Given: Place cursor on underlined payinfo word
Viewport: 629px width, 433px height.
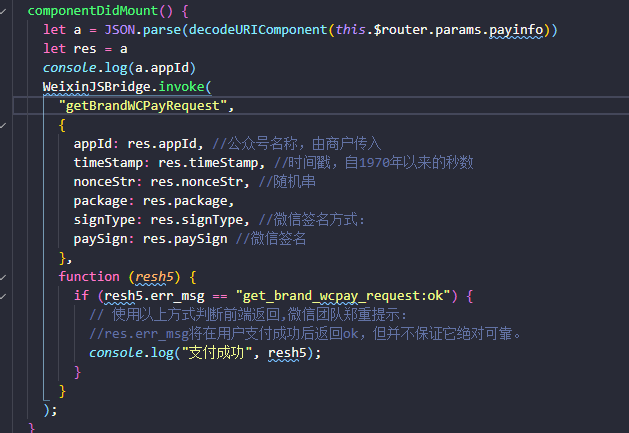Looking at the screenshot, I should 516,30.
